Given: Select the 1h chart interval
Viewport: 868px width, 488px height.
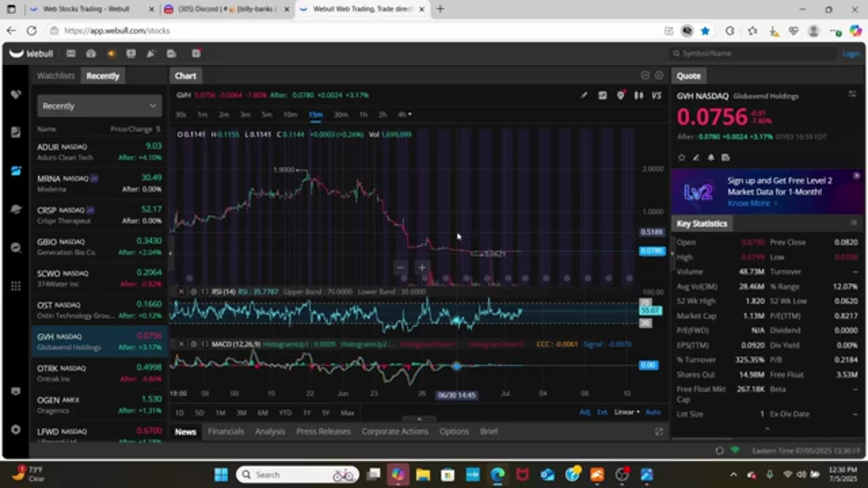Looking at the screenshot, I should point(363,115).
